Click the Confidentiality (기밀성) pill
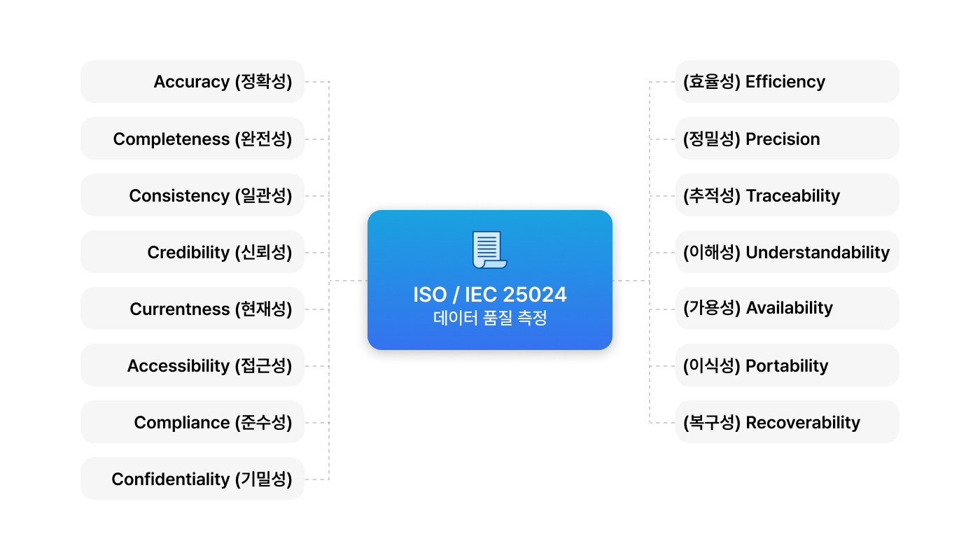The width and height of the screenshot is (980, 560). 192,479
